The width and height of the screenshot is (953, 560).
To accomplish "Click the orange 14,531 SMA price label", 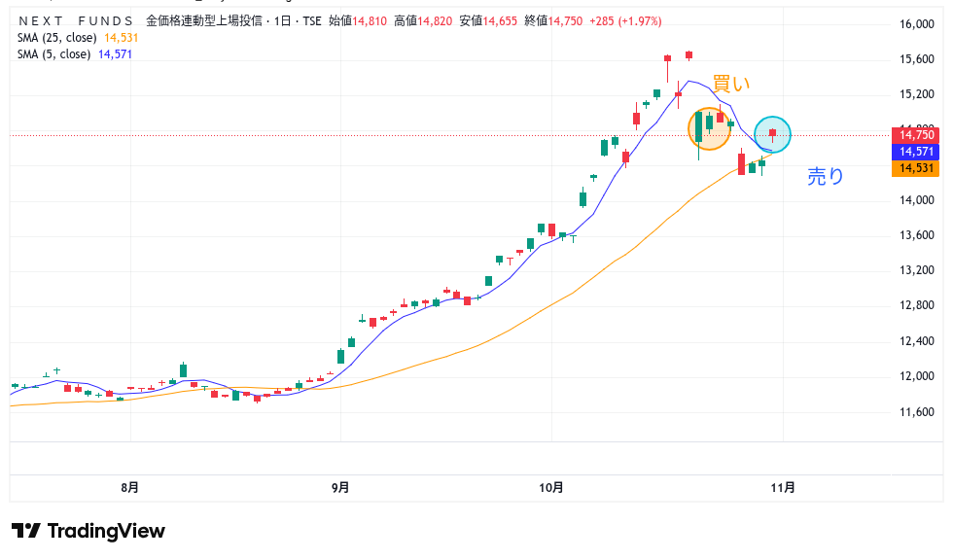I will coord(916,168).
